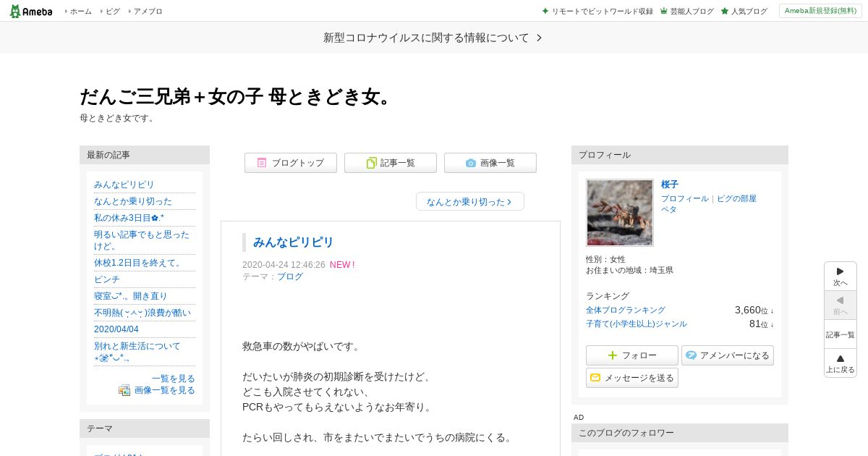Click 一覧を見る in sidebar
868x456 pixels.
174,379
